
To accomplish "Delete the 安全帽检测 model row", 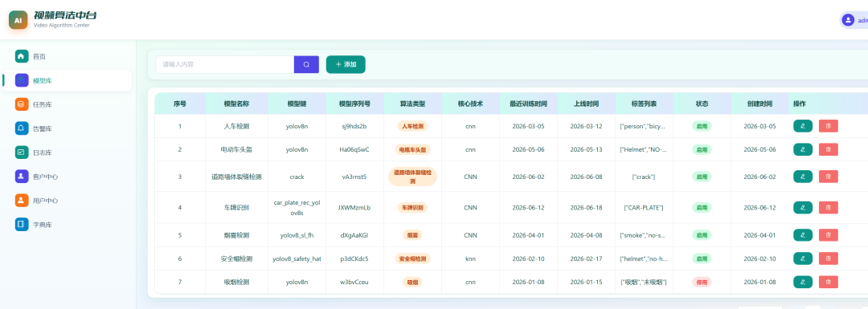I will [828, 258].
